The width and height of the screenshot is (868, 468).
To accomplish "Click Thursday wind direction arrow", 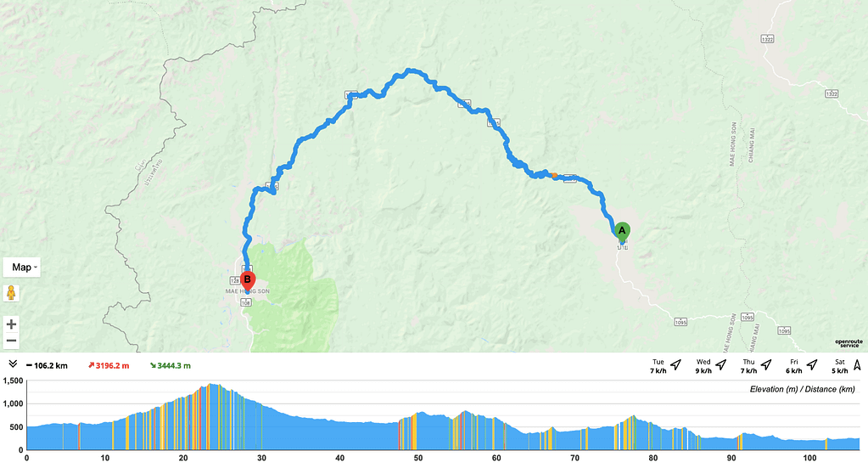I will [766, 365].
